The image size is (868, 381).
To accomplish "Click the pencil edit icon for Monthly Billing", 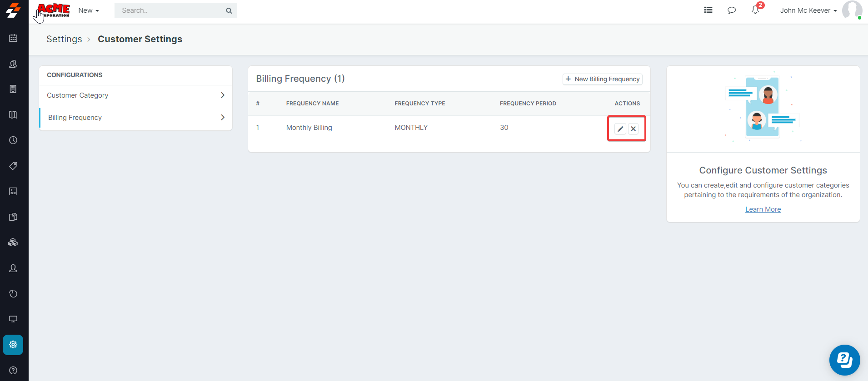I will coord(620,129).
